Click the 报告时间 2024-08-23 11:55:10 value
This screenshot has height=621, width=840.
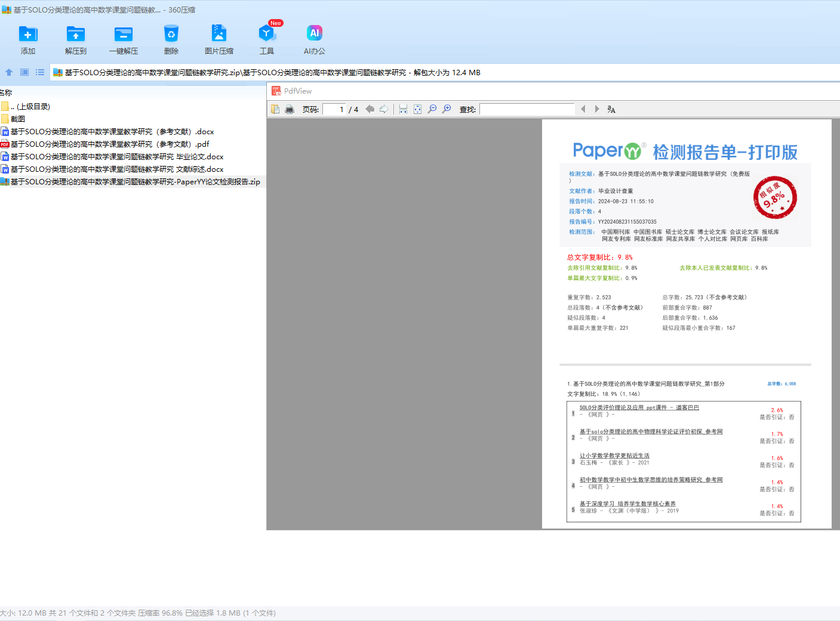[626, 201]
